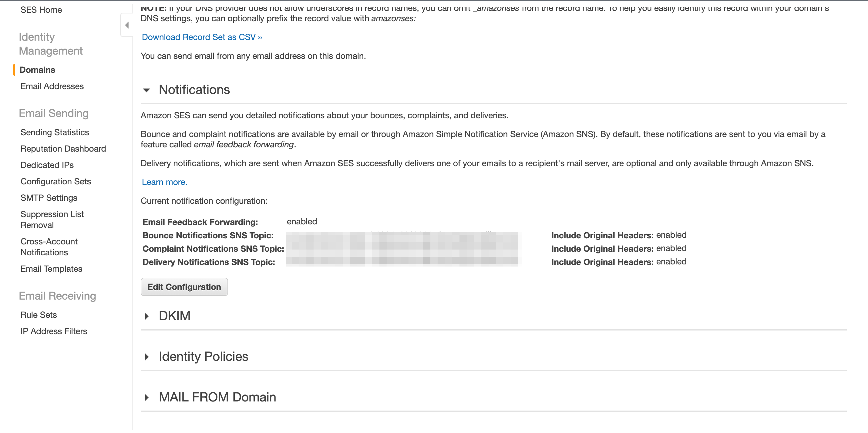Click the Edit Configuration button
The height and width of the screenshot is (433, 868).
pos(184,287)
